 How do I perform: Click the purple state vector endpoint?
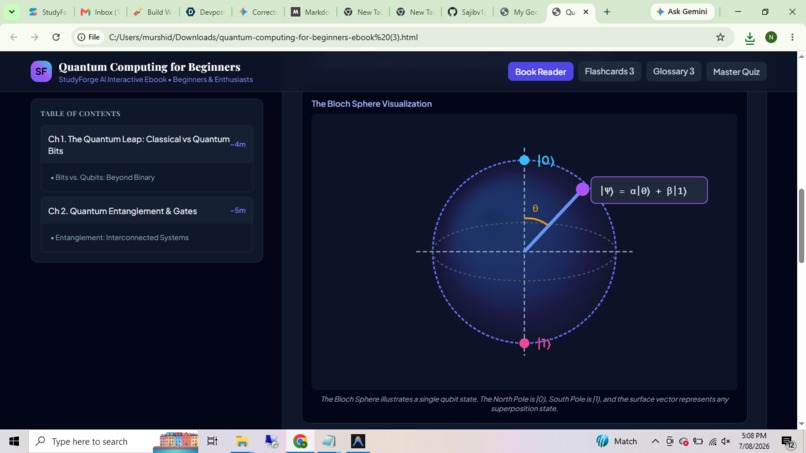point(582,189)
